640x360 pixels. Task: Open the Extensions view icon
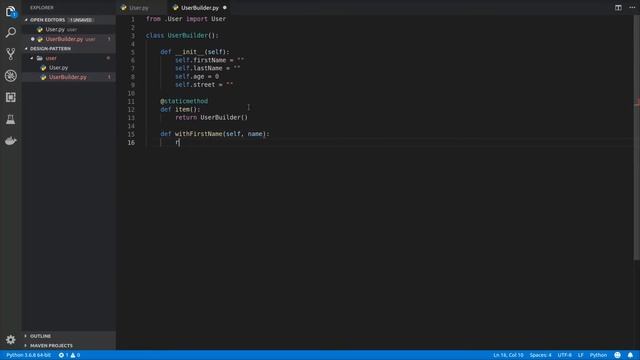click(x=11, y=97)
